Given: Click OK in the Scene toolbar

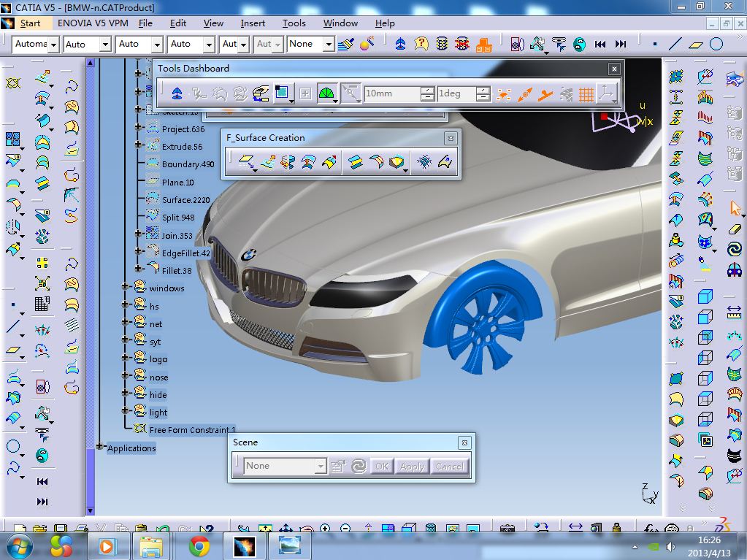Looking at the screenshot, I should 382,467.
